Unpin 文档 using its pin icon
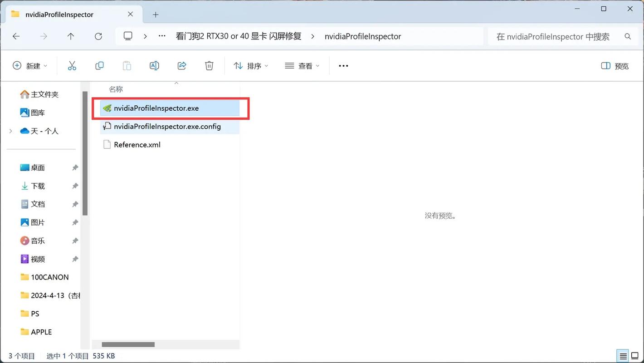Screen dimensions: 644x363 (x=75, y=204)
